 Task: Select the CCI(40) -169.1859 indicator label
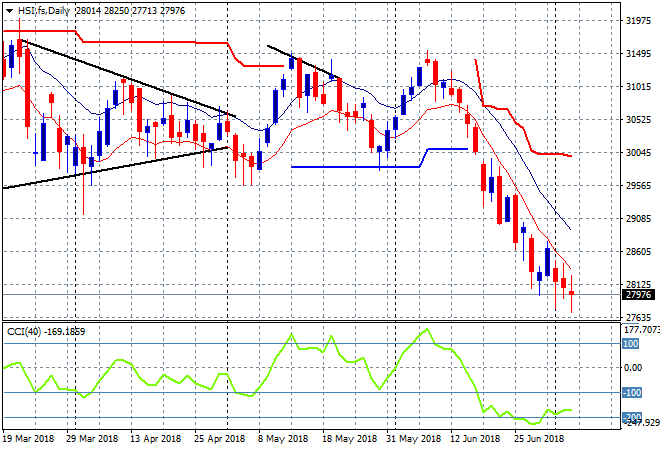click(46, 332)
